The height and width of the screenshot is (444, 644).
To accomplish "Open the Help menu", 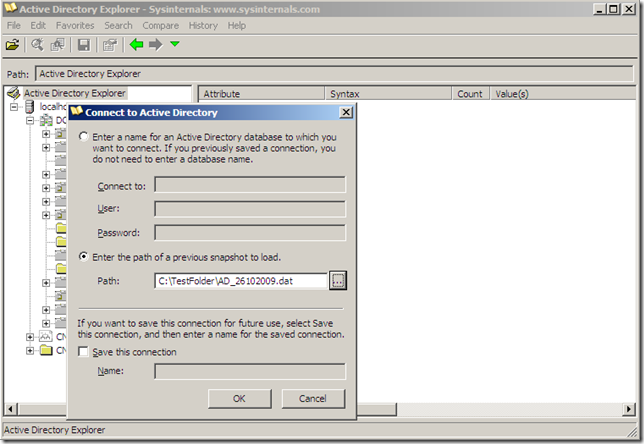I will [x=237, y=25].
